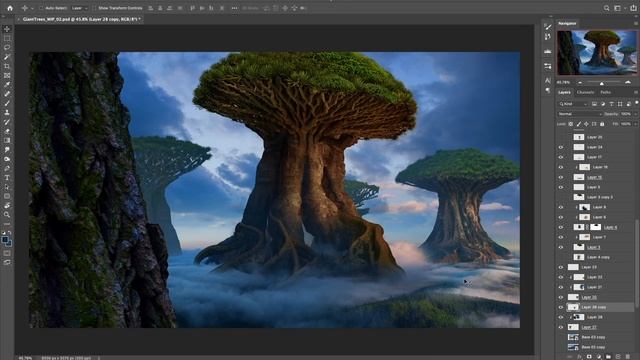Open the Normal blend mode dropdown
Image resolution: width=640 pixels, height=360 pixels.
[580, 114]
